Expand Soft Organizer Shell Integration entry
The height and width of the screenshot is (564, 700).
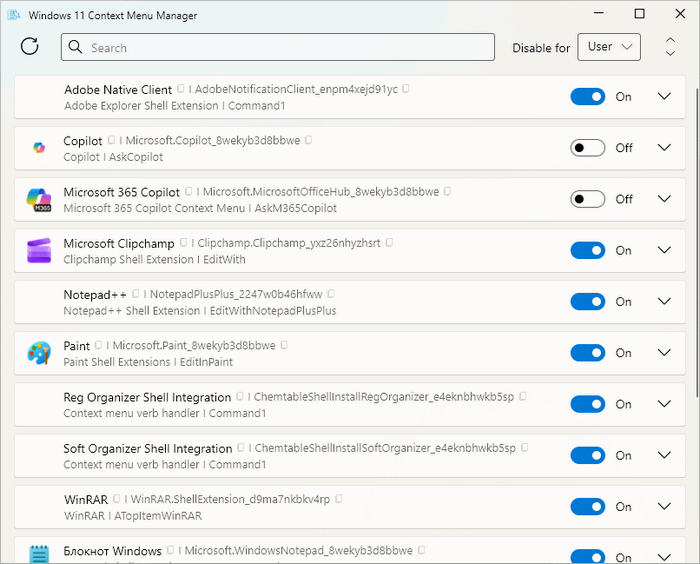664,455
